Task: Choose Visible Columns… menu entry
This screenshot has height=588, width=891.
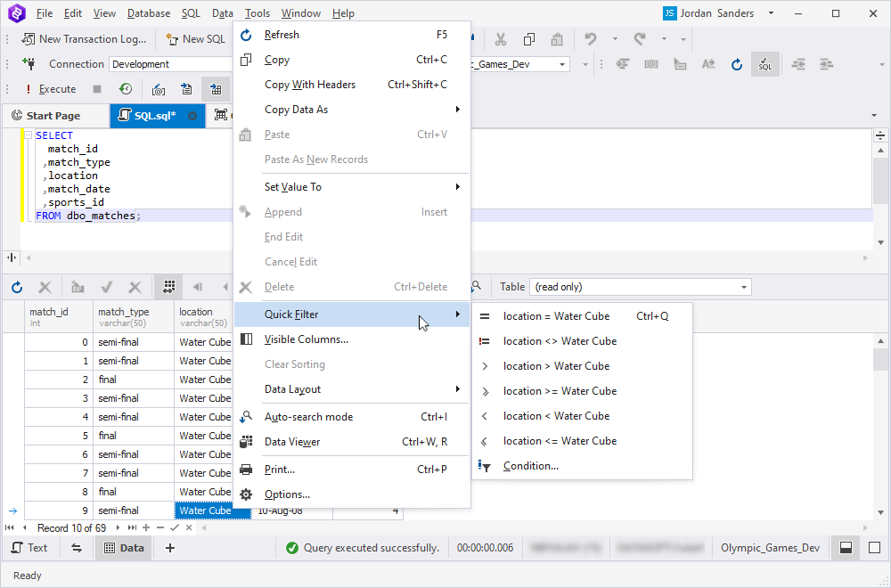Action: 352,339
